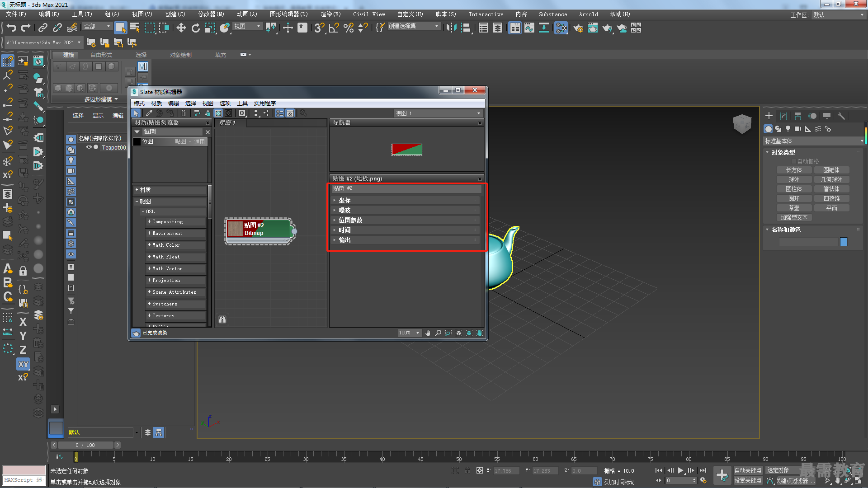Image resolution: width=868 pixels, height=488 pixels.
Task: Open the 修改器(M) menu
Action: click(211, 14)
